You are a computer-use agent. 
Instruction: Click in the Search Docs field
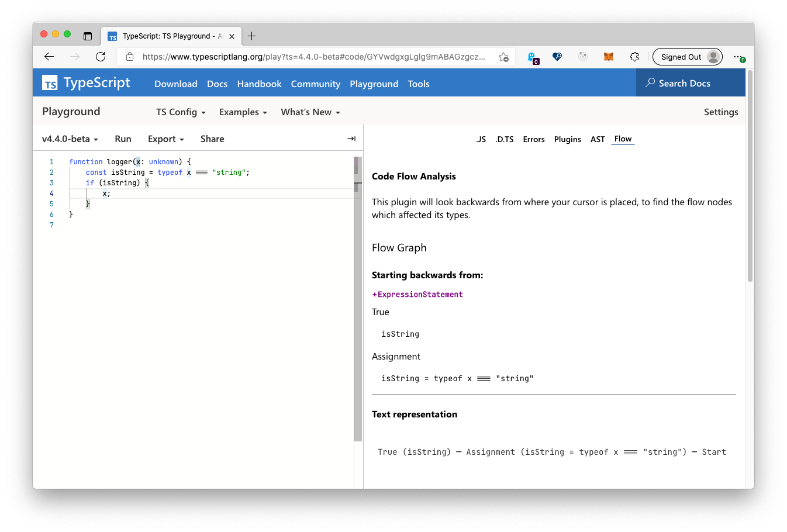click(691, 82)
